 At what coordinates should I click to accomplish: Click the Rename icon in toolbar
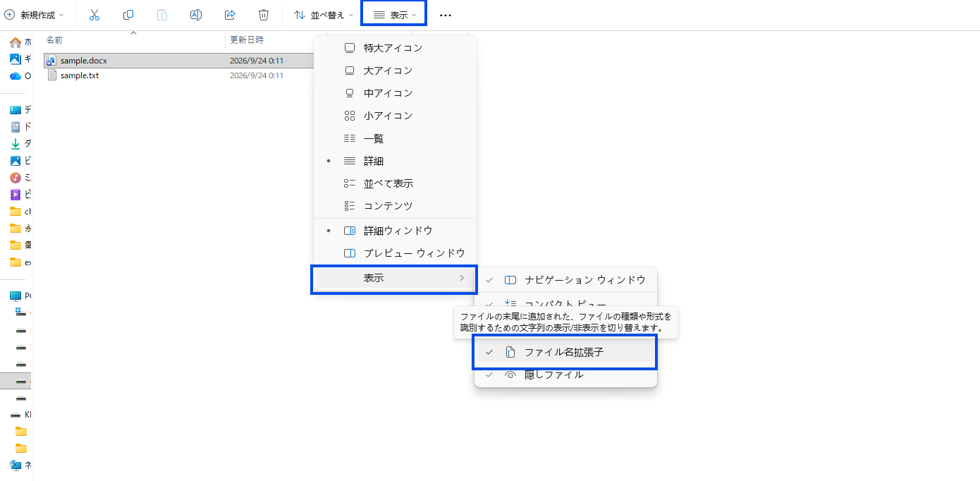point(196,15)
